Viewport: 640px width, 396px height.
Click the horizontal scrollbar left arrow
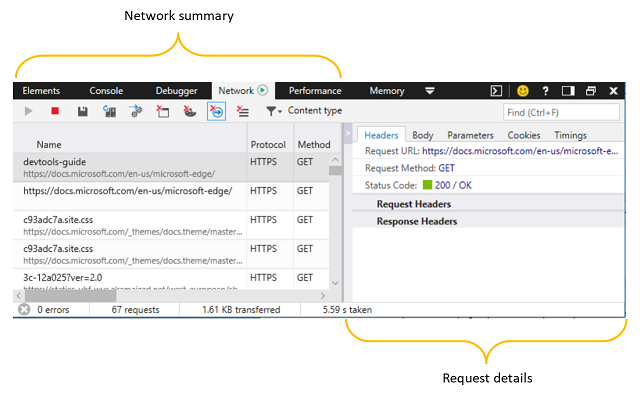(18, 296)
